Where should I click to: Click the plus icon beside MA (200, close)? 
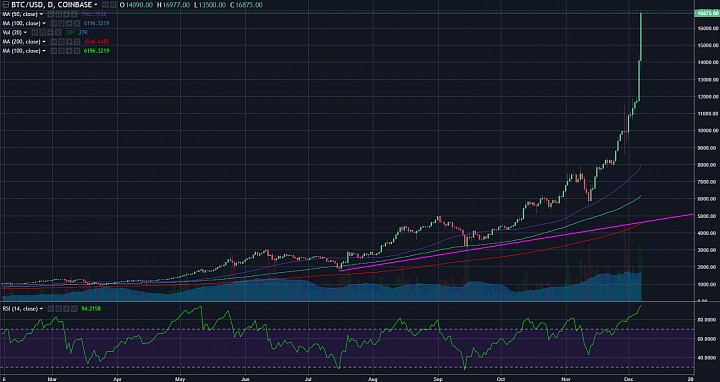pyautogui.click(x=69, y=42)
